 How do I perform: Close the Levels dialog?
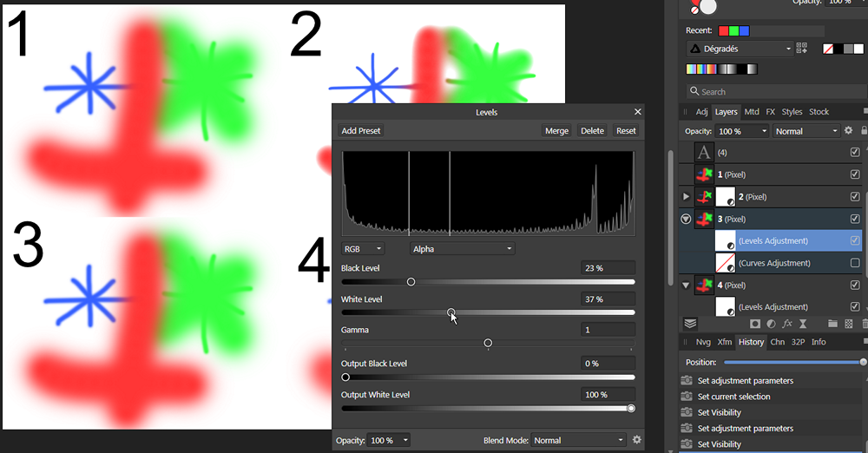click(x=638, y=112)
